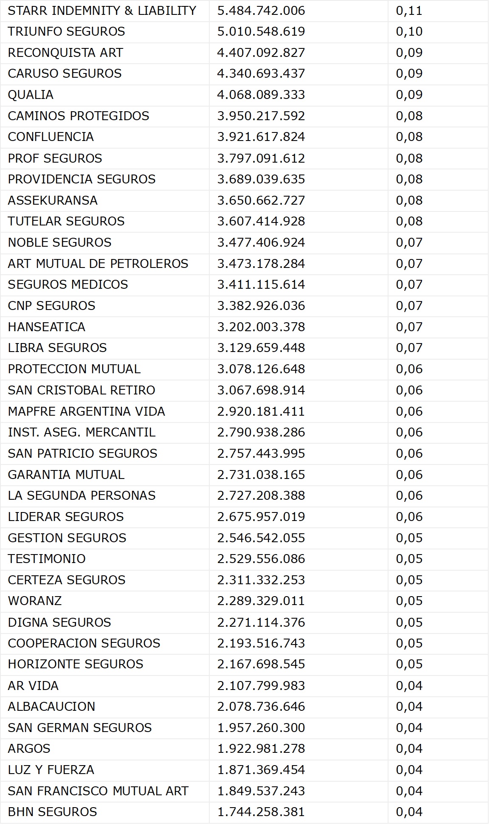Click the COOPERACION SEGUROS entry
Screen dimensions: 504x825
pos(84,643)
